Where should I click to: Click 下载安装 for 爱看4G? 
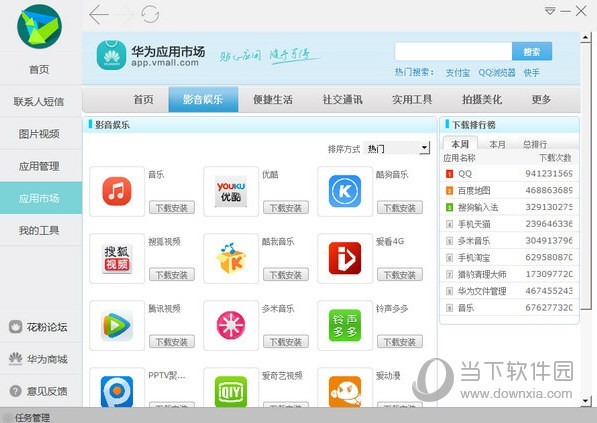click(x=400, y=275)
